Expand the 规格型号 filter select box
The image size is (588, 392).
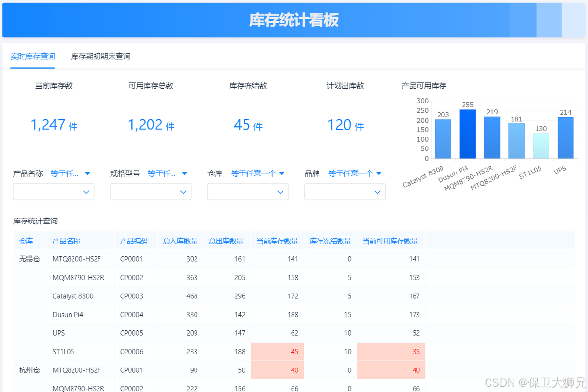[150, 192]
